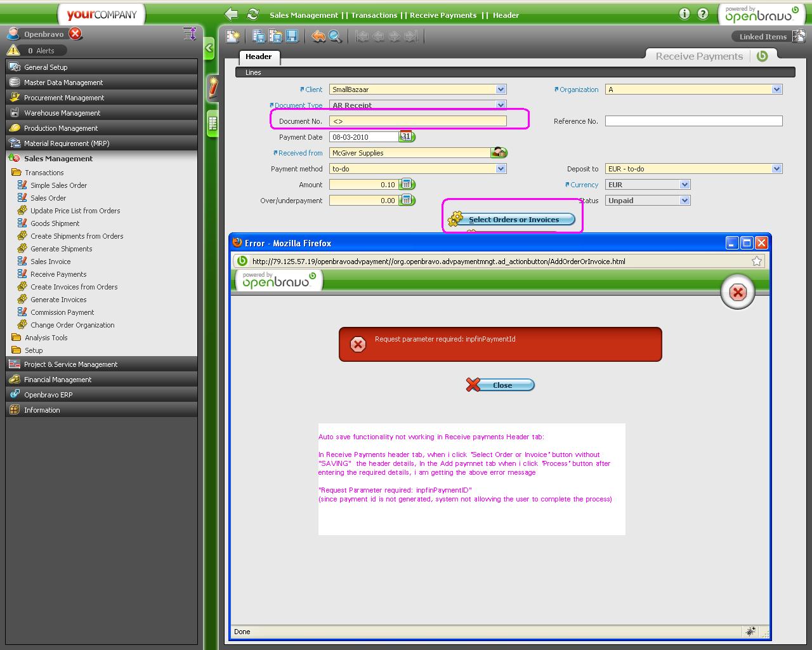Viewport: 812px width, 650px height.
Task: Click the Close button in error popup
Action: pos(501,385)
